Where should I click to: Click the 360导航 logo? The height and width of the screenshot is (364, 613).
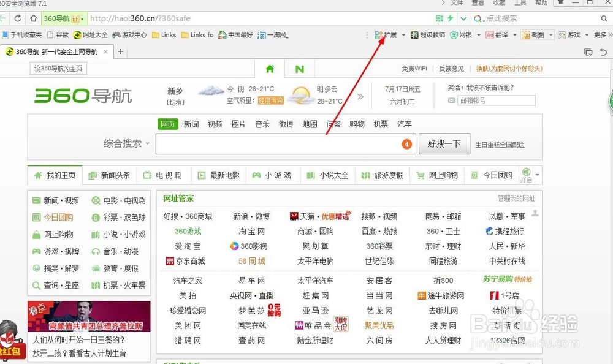[83, 96]
